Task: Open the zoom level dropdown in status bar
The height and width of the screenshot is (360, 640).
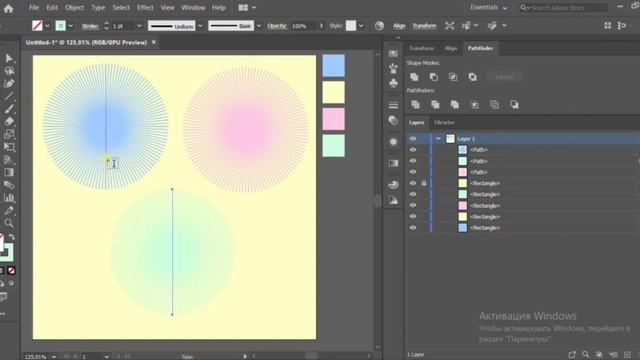Action: pos(53,356)
